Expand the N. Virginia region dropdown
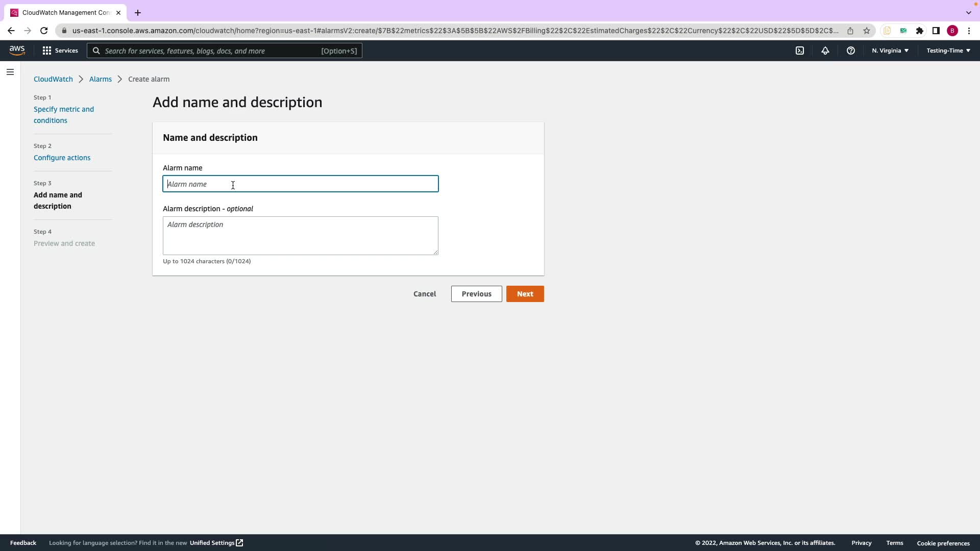Viewport: 980px width, 551px height. tap(890, 51)
